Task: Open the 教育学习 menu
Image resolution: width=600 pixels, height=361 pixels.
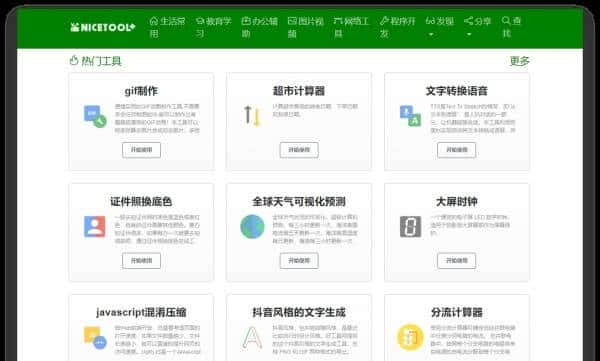Action: [214, 27]
